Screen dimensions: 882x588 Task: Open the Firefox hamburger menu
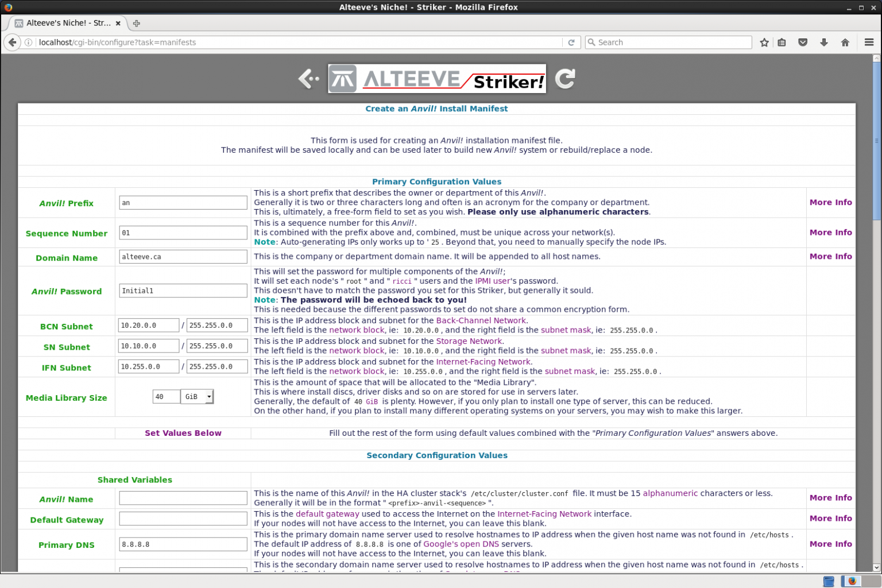click(x=869, y=42)
